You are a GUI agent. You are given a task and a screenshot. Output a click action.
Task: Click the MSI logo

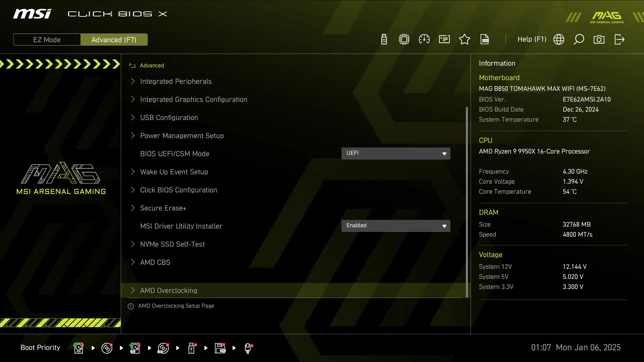pos(32,14)
